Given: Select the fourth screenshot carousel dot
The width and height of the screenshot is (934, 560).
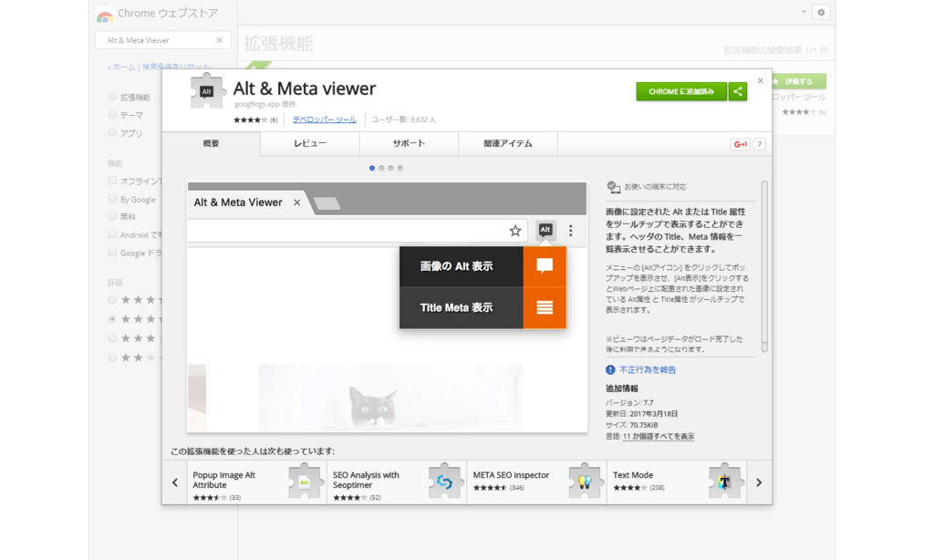Looking at the screenshot, I should pyautogui.click(x=400, y=168).
